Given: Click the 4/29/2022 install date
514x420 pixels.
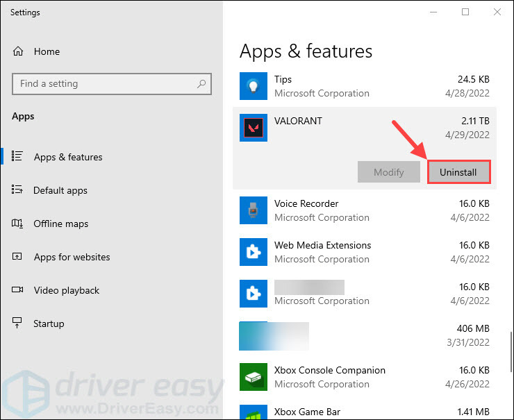Looking at the screenshot, I should tap(467, 135).
